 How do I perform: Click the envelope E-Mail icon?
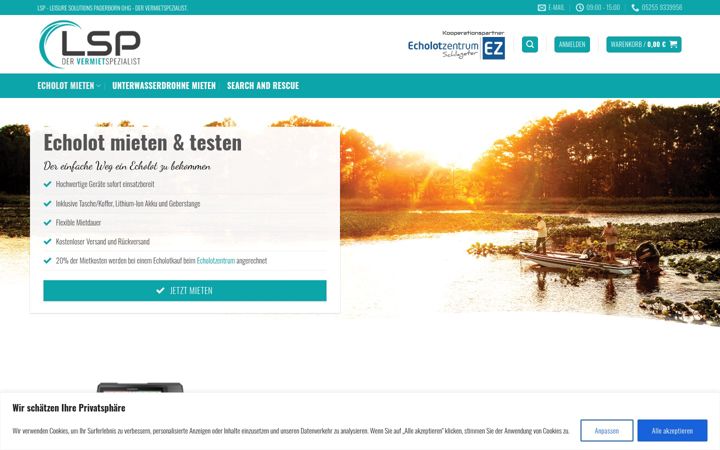coord(541,7)
